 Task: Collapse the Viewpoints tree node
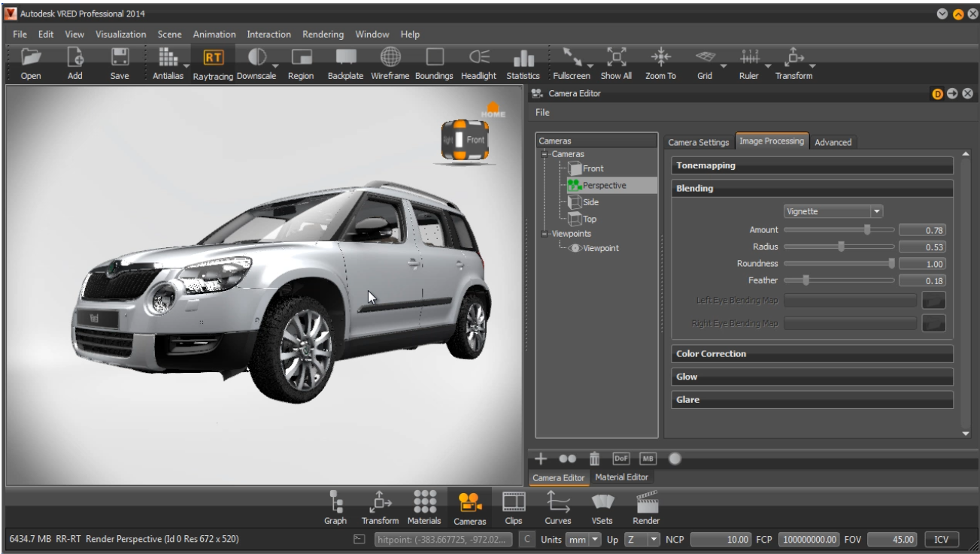tap(545, 234)
